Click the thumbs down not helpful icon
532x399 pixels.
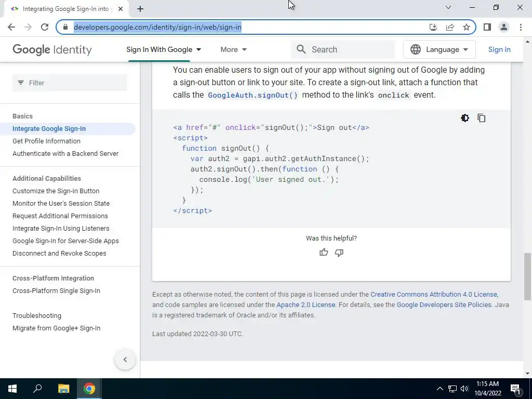tap(339, 252)
